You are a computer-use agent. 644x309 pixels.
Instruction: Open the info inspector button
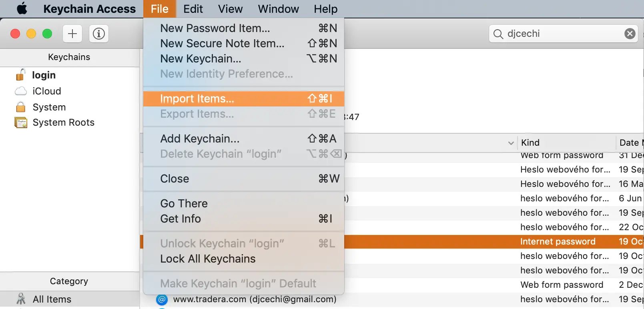coord(99,34)
